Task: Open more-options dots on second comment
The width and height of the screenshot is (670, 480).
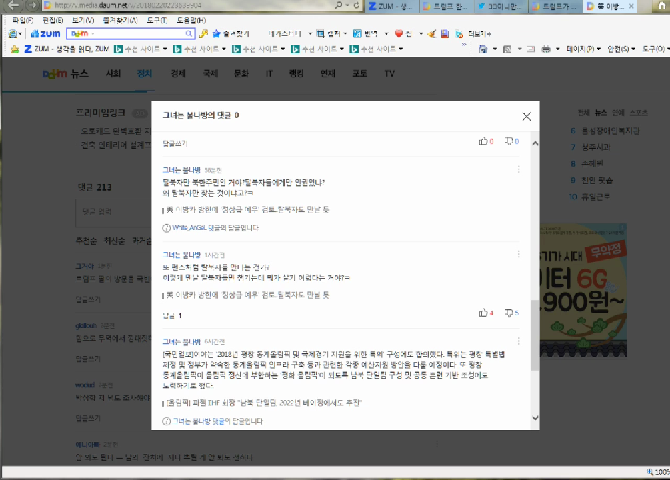Action: [518, 256]
